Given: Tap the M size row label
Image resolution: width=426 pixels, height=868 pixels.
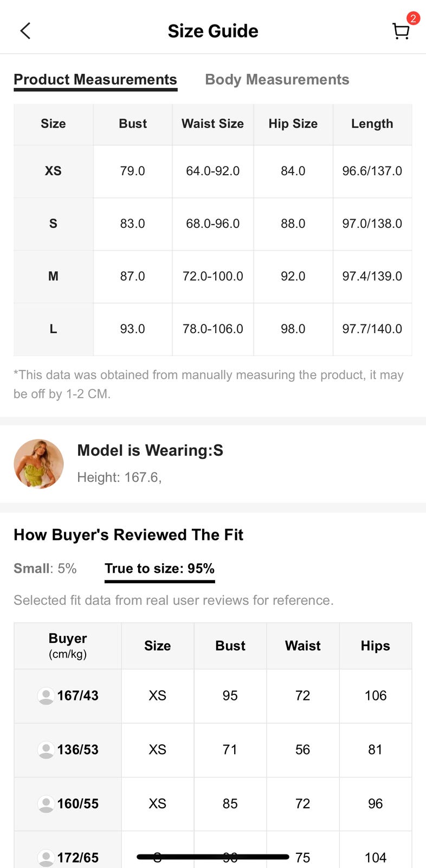Looking at the screenshot, I should (53, 276).
